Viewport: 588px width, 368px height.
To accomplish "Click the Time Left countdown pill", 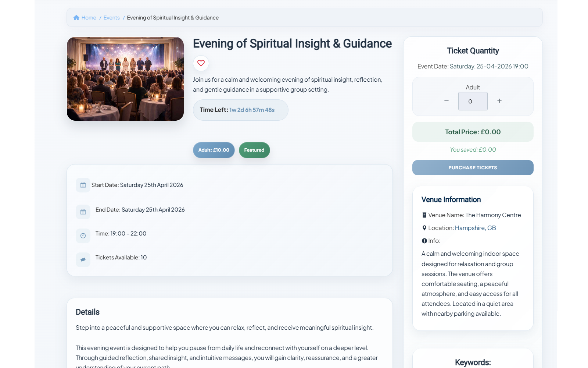I will tap(240, 110).
